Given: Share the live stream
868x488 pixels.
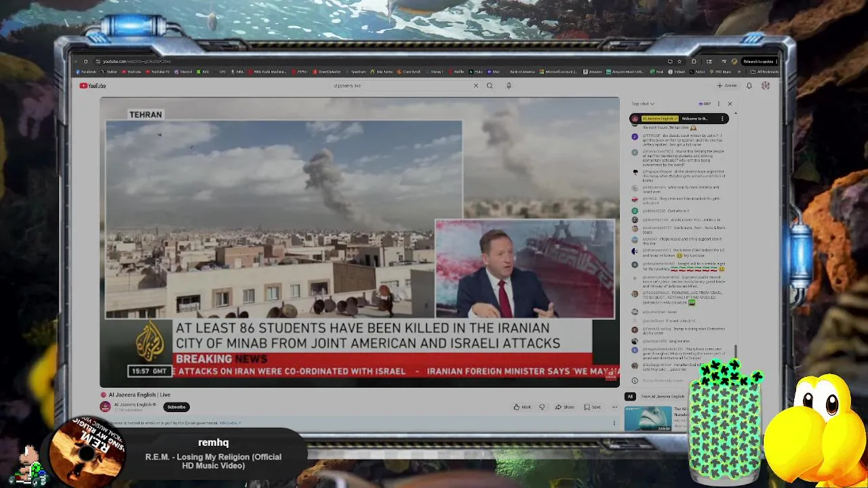Looking at the screenshot, I should (x=565, y=407).
